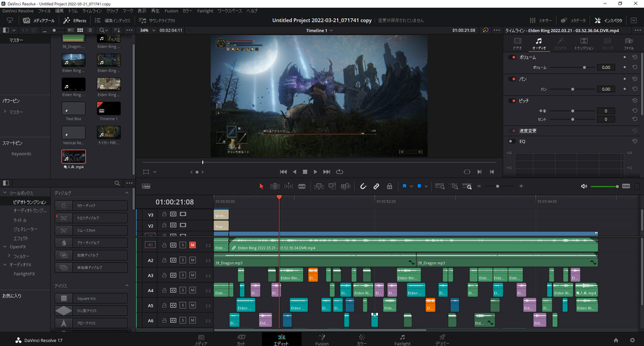The width and height of the screenshot is (644, 346).
Task: Open the ミキサー panel button
Action: (540, 20)
